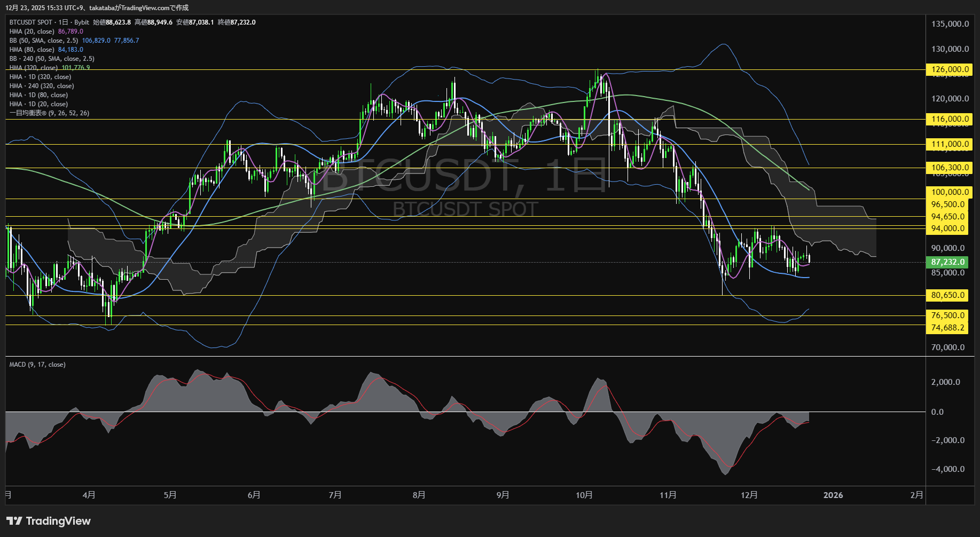Select the 10月 label on time axis

pos(584,495)
